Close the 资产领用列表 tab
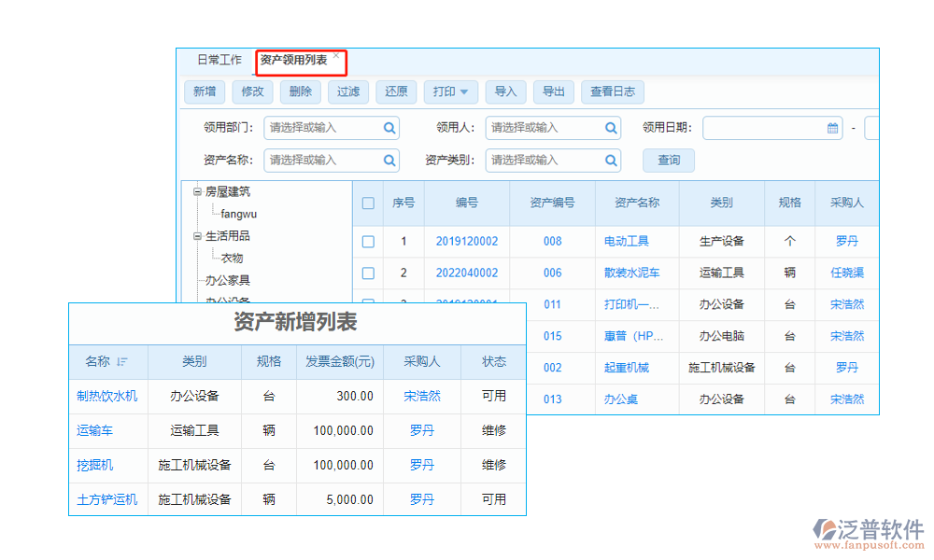The width and height of the screenshot is (934, 560). coord(336,56)
